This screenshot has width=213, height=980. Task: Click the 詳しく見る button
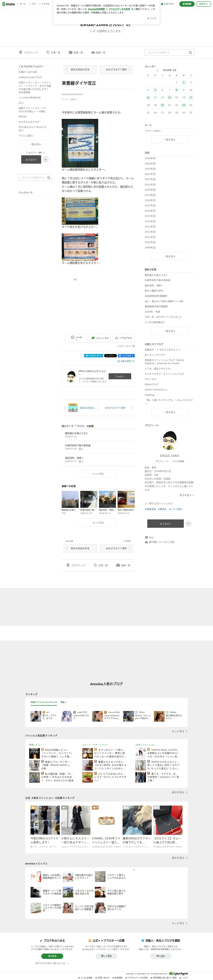106,956
